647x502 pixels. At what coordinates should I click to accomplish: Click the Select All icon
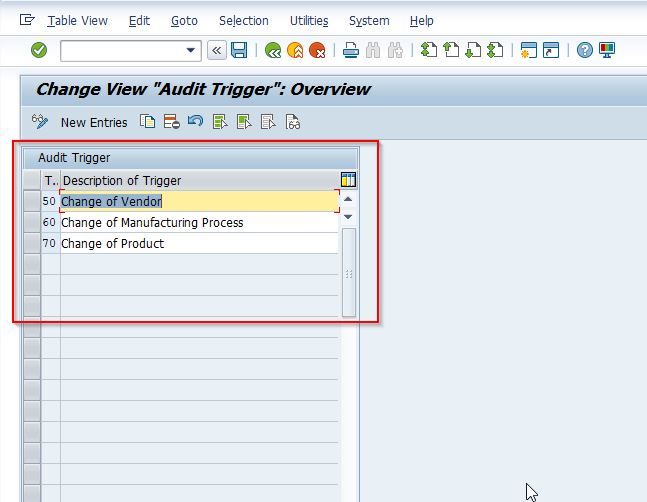click(220, 122)
